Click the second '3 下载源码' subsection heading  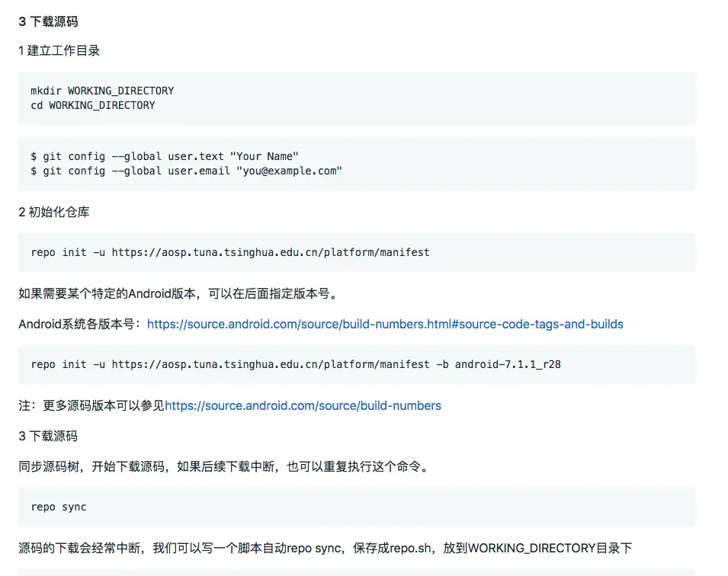point(47,436)
